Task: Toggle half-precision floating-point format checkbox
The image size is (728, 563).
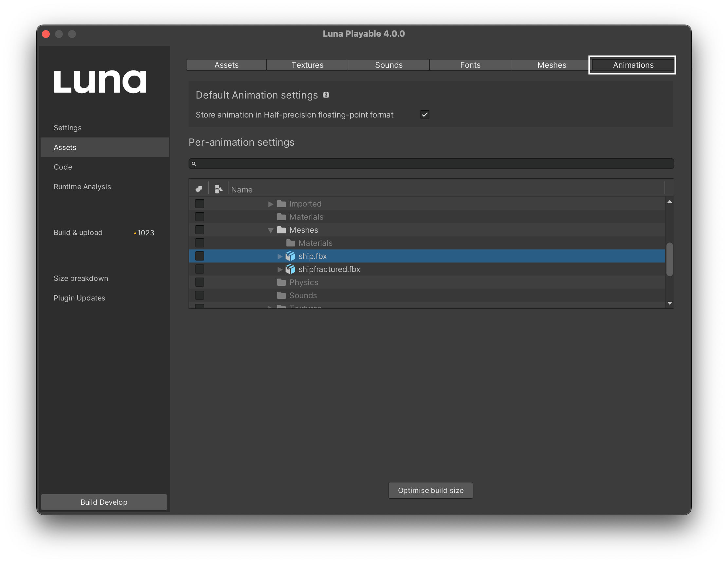Action: coord(425,115)
